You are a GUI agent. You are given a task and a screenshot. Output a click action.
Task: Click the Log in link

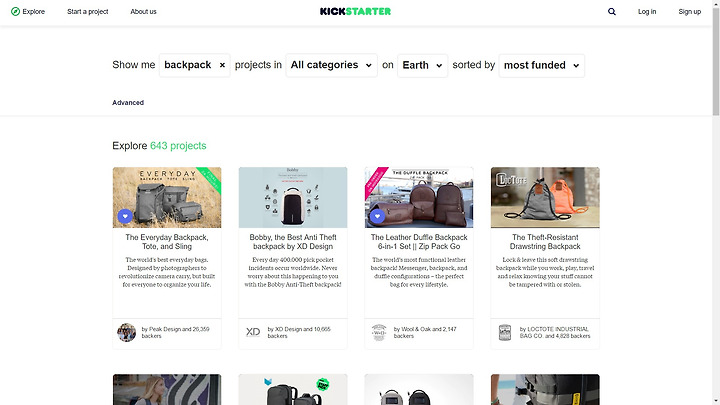(647, 11)
